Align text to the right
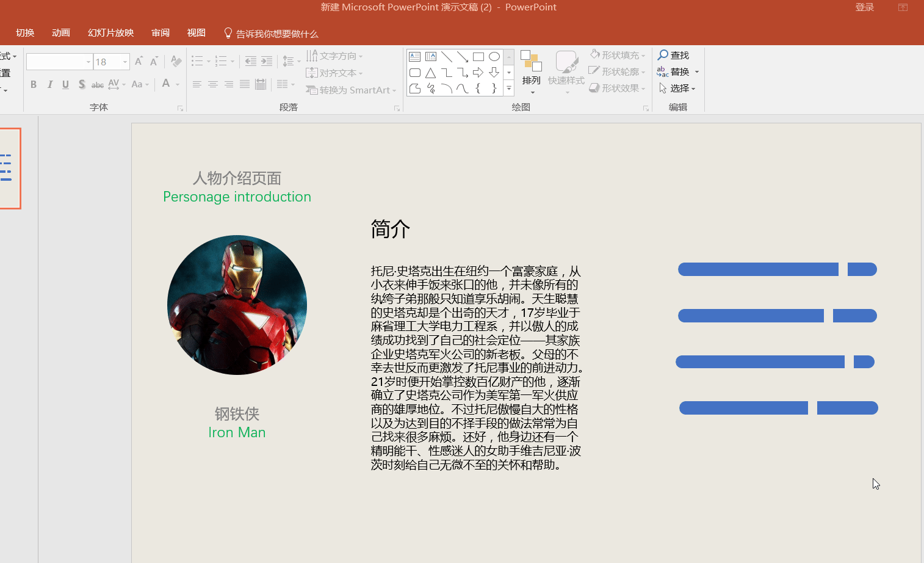 [229, 84]
